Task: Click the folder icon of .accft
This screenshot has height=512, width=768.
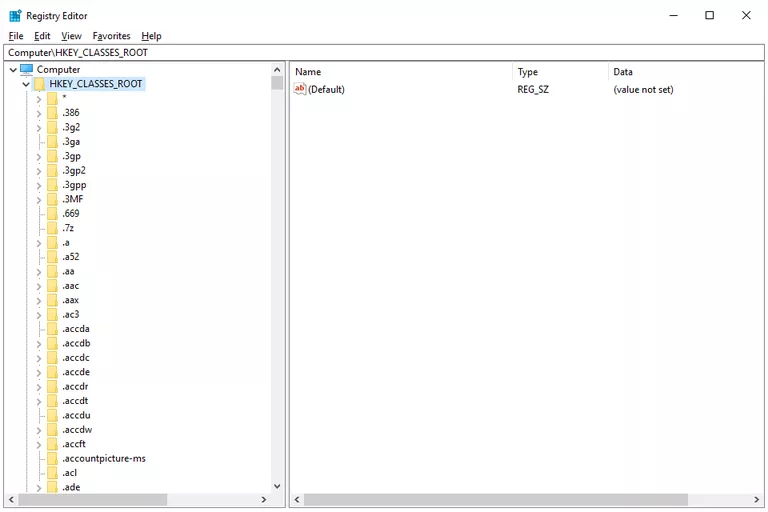Action: click(x=52, y=444)
